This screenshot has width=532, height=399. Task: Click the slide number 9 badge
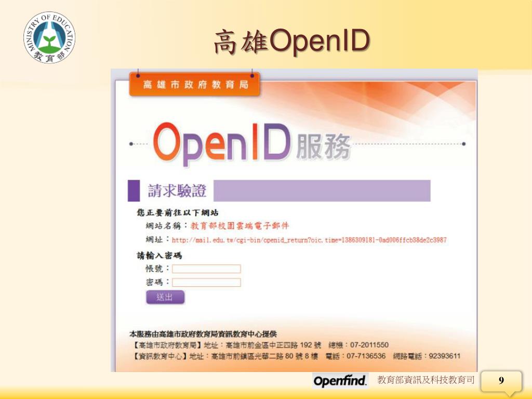click(501, 381)
